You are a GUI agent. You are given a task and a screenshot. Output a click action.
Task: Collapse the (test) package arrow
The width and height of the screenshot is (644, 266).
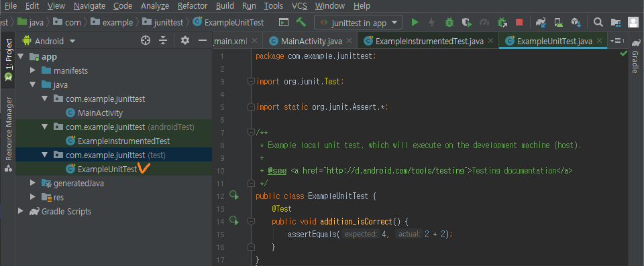click(45, 155)
